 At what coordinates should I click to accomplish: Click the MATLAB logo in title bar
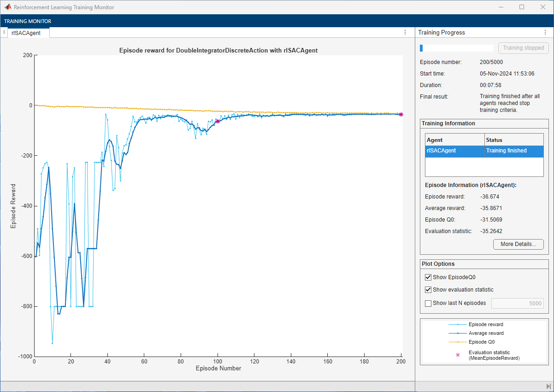(x=8, y=7)
